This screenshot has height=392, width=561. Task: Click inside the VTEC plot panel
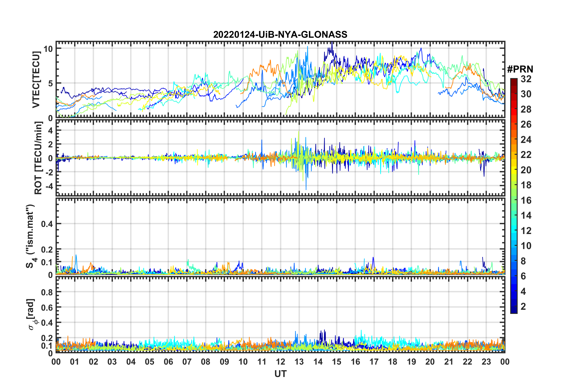[x=280, y=80]
